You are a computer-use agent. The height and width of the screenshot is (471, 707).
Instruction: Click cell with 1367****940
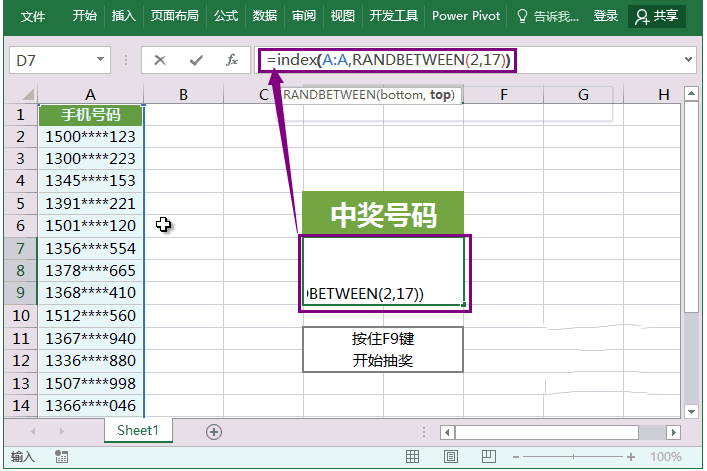pos(90,338)
